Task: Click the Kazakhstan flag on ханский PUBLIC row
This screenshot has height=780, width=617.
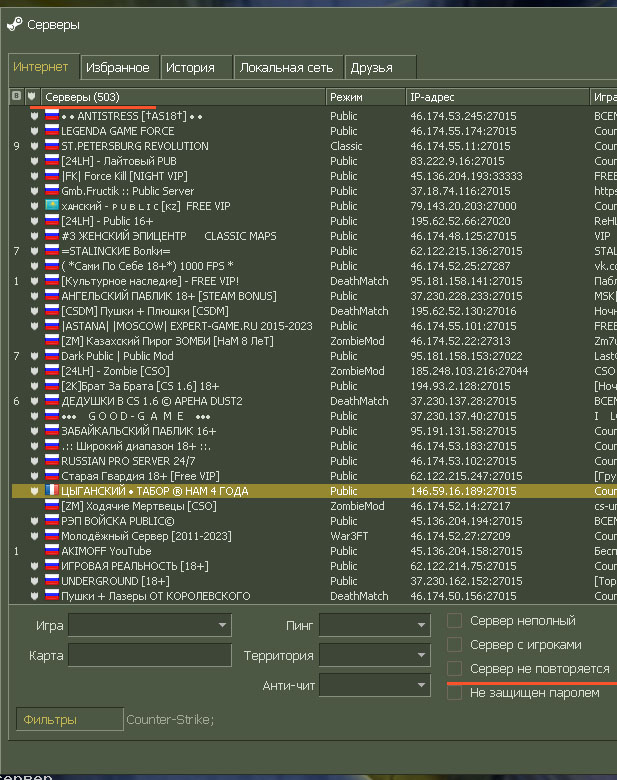Action: pyautogui.click(x=52, y=205)
